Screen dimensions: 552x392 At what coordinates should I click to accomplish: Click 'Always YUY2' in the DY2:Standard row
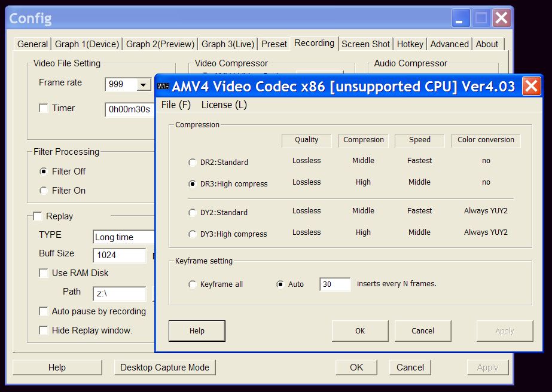[x=486, y=211]
